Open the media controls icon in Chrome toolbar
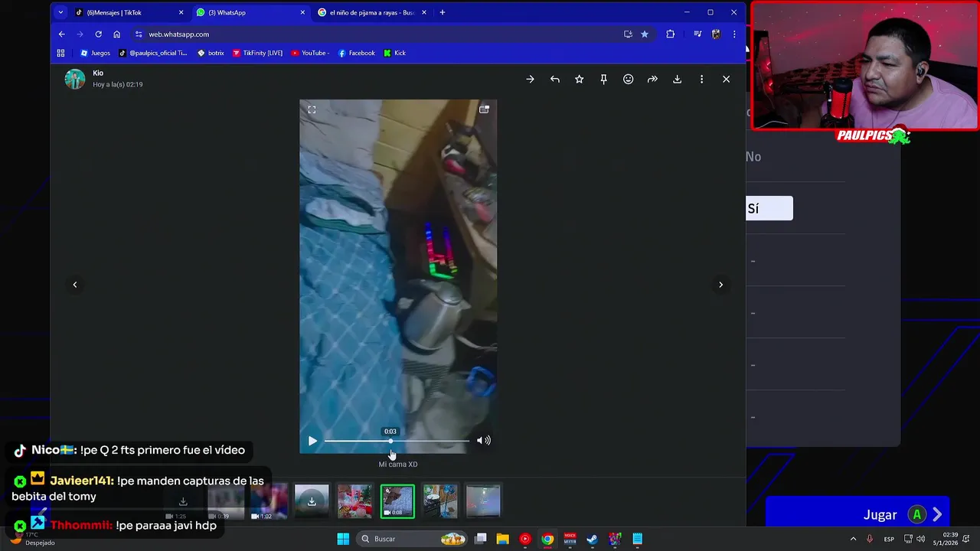The height and width of the screenshot is (551, 980). pyautogui.click(x=697, y=34)
